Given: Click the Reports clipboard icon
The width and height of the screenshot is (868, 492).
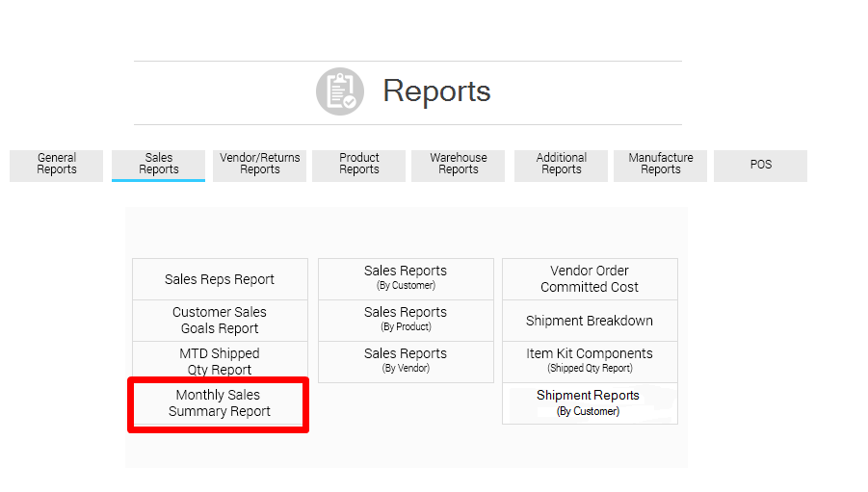Looking at the screenshot, I should click(x=339, y=91).
